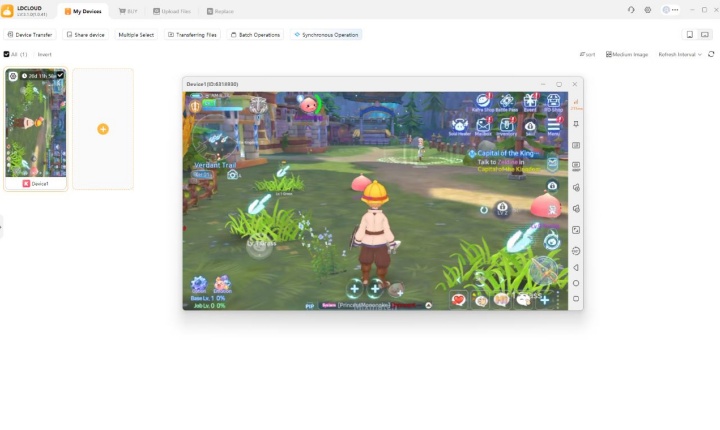Open the My Devices tab

[x=83, y=11]
